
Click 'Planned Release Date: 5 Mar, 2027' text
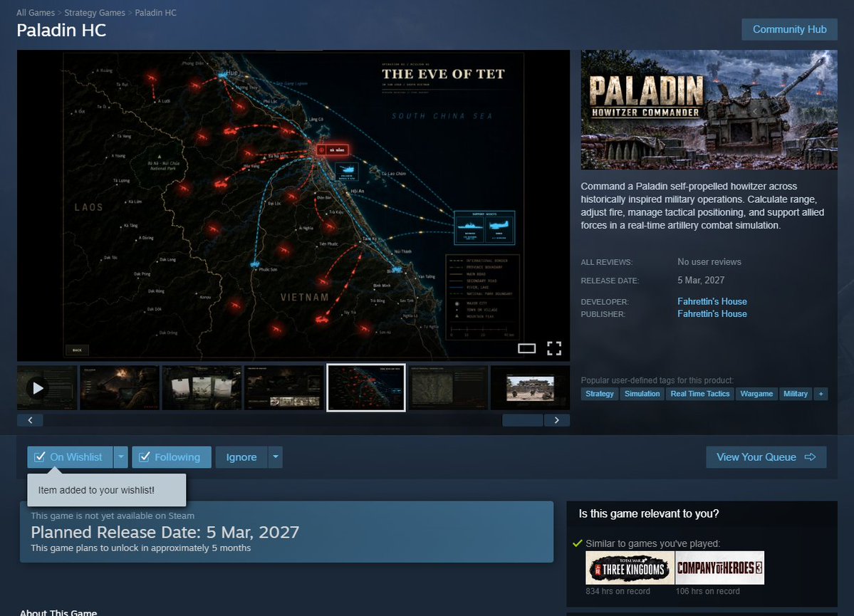coord(165,532)
